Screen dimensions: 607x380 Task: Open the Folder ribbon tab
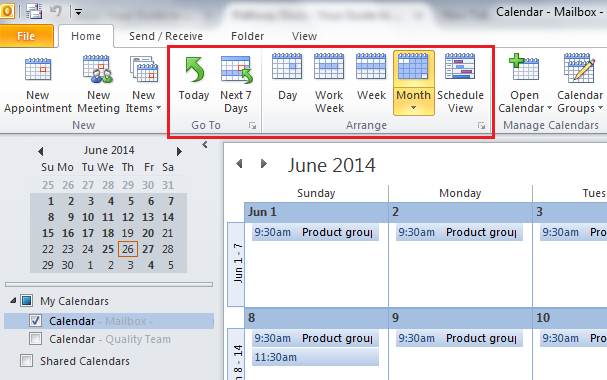[x=247, y=36]
